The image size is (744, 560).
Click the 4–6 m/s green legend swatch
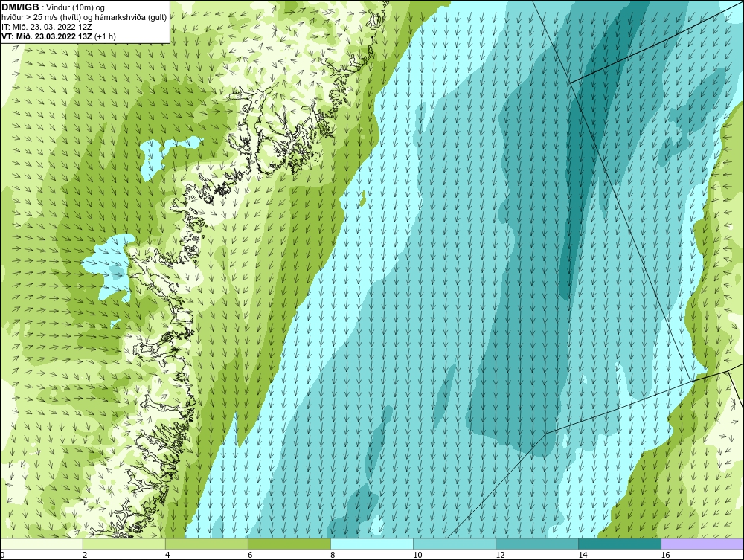(207, 544)
